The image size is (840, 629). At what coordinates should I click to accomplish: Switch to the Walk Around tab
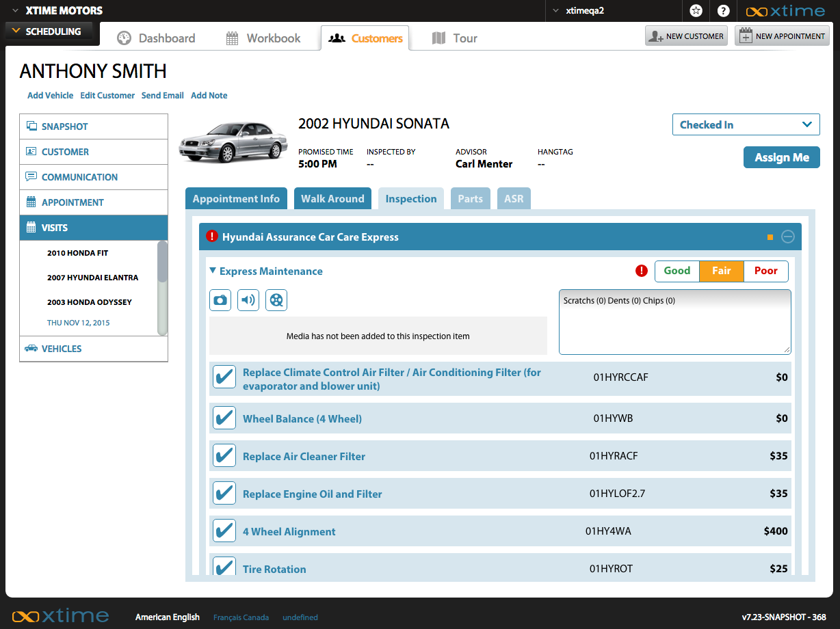pos(332,199)
